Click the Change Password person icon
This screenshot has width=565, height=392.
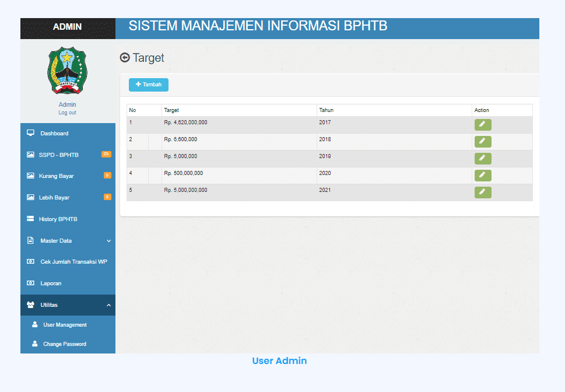pos(35,344)
